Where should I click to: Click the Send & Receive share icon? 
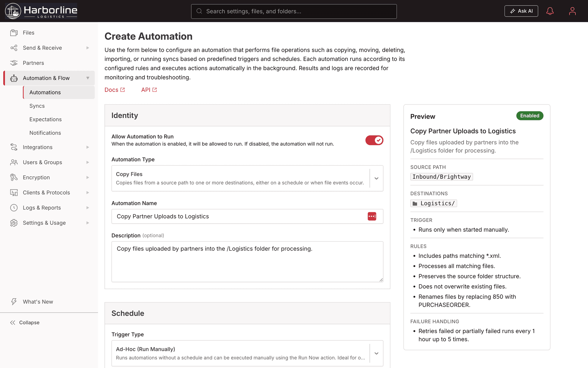tap(14, 48)
